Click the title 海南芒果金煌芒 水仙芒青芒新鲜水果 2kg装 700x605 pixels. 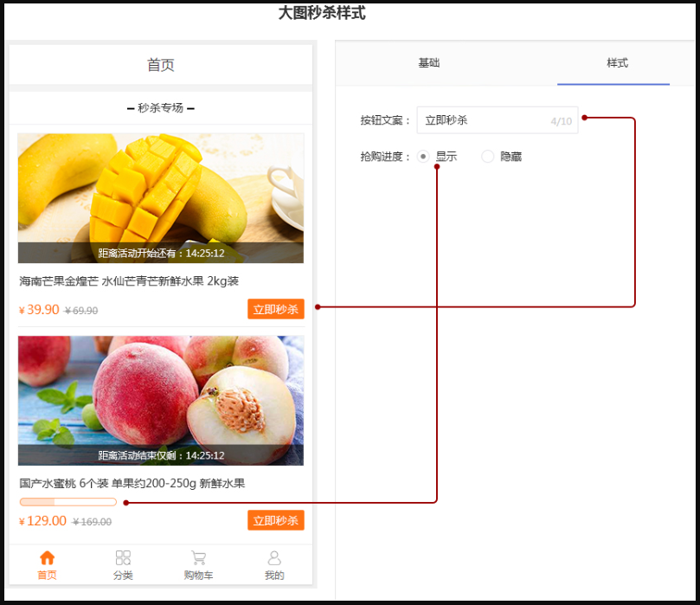tap(129, 280)
